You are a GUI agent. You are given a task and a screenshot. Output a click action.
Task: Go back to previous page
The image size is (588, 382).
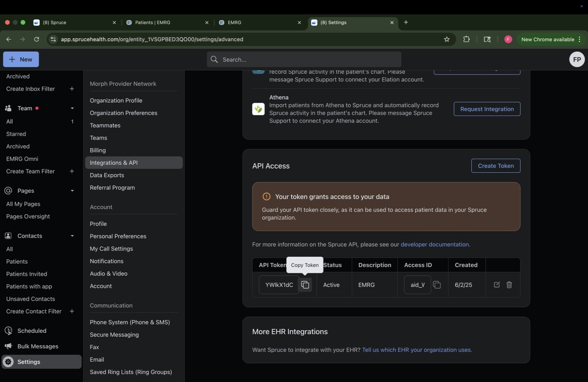coord(9,39)
